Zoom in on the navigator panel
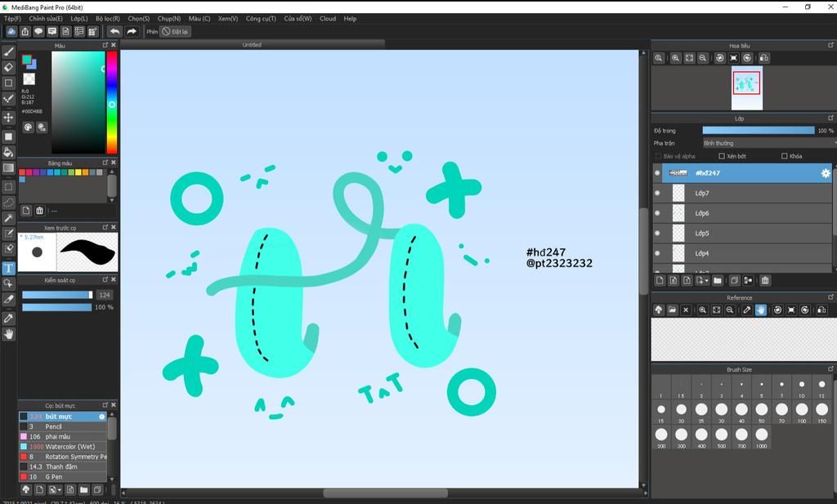Screen dimensions: 837x504 (x=675, y=58)
